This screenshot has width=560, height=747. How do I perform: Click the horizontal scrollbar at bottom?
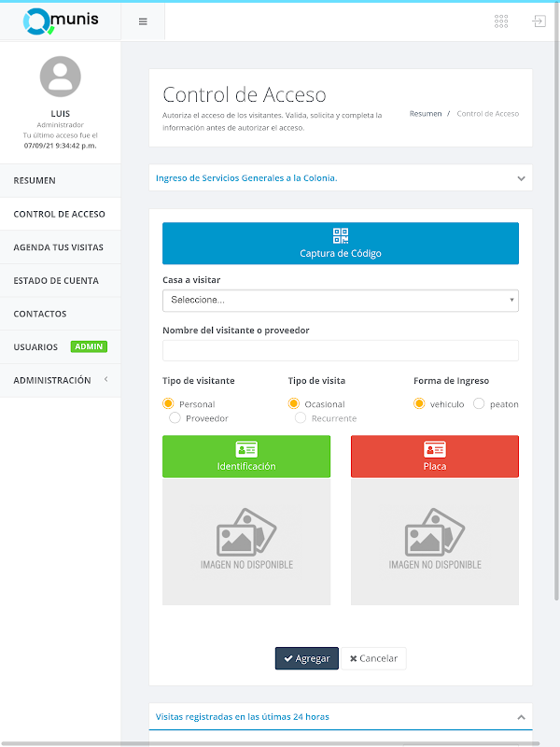270,743
